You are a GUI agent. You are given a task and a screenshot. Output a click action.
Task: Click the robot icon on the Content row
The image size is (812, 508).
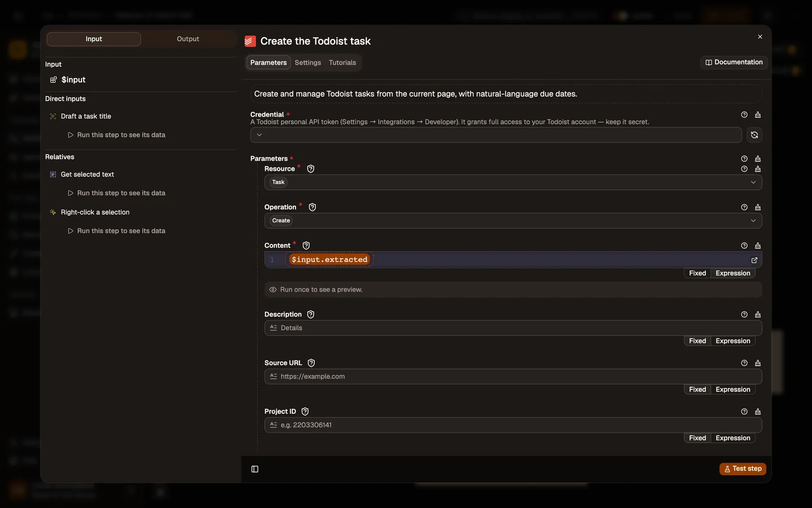pyautogui.click(x=758, y=245)
